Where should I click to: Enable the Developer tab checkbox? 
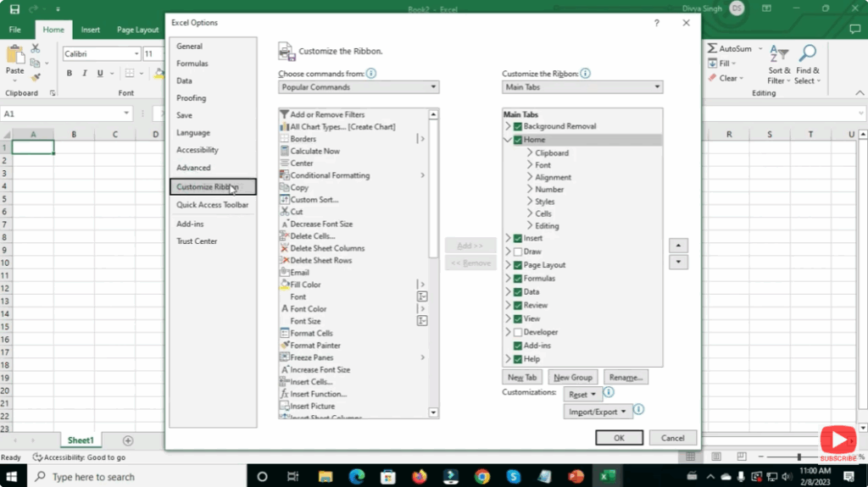[x=518, y=332]
